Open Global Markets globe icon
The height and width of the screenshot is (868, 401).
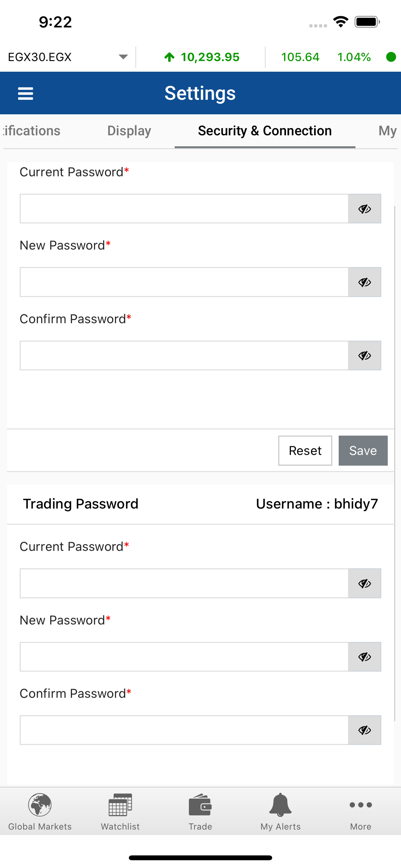click(40, 805)
